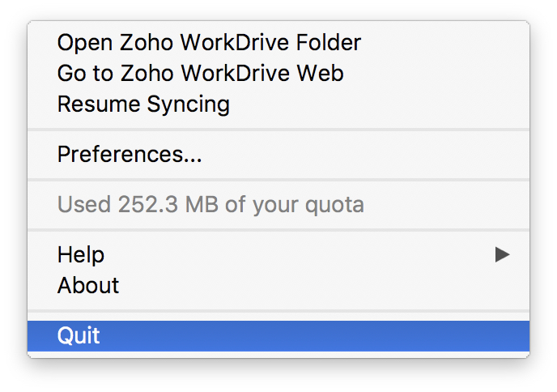The image size is (557, 392).
Task: Choose the Go to Zoho WorkDrive Web link
Action: click(x=200, y=73)
